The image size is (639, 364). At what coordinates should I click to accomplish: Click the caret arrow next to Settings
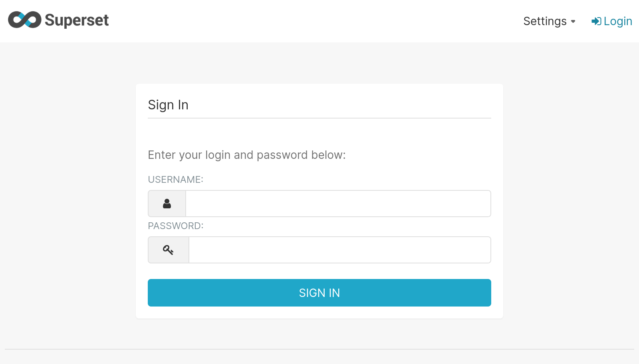tap(573, 22)
